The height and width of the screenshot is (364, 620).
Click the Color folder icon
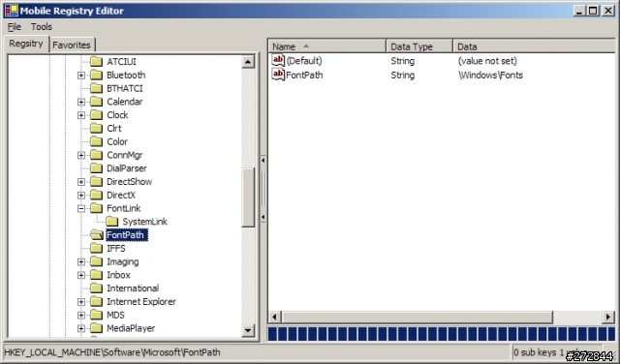tap(96, 141)
